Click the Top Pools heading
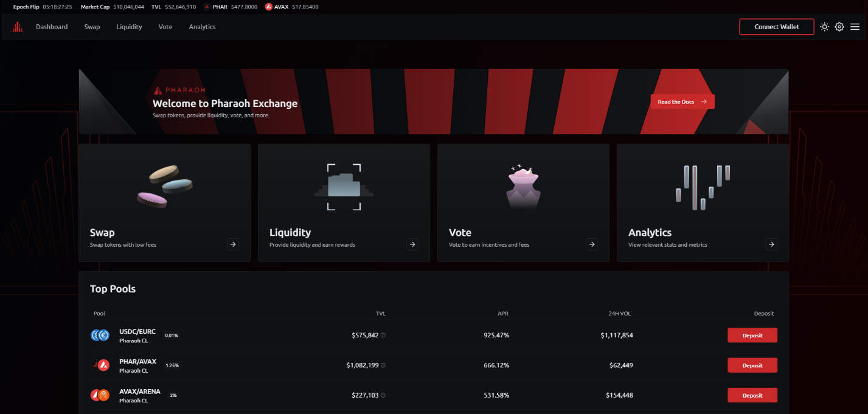This screenshot has height=414, width=868. pyautogui.click(x=113, y=289)
